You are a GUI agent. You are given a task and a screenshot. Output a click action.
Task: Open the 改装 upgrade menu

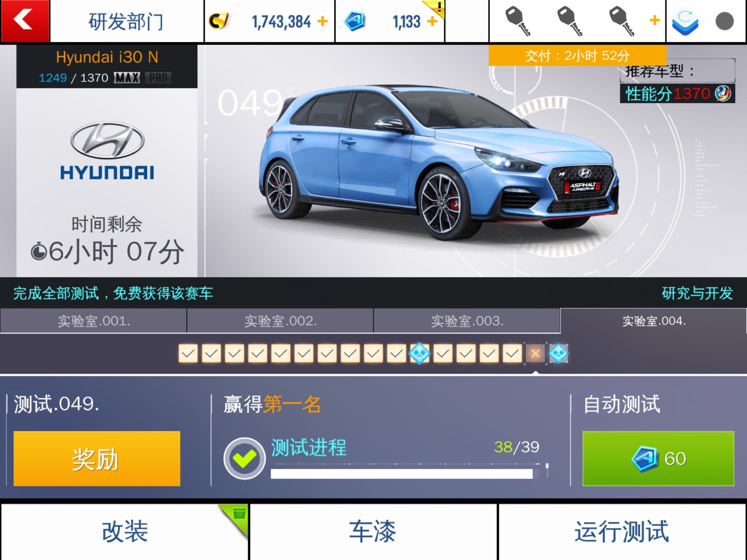(125, 531)
